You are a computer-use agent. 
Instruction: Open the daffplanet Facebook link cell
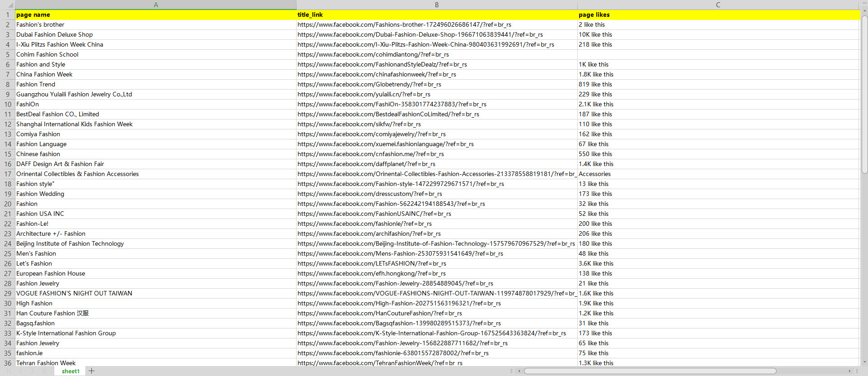(x=437, y=164)
